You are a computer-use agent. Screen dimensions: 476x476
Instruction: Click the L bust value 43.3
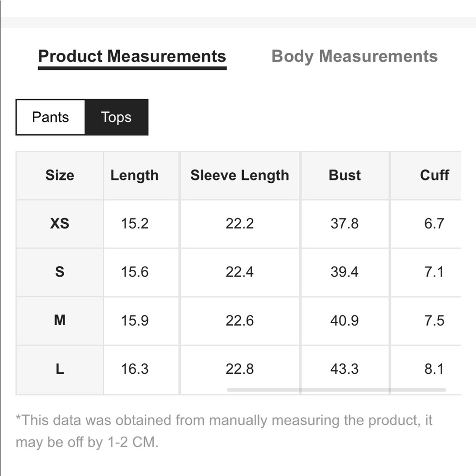pos(345,369)
